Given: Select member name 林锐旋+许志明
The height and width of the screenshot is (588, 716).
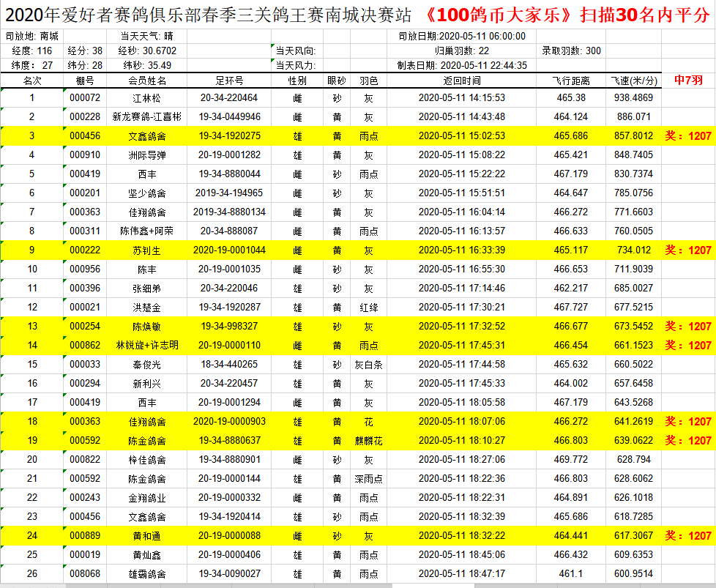Looking at the screenshot, I should tap(147, 346).
